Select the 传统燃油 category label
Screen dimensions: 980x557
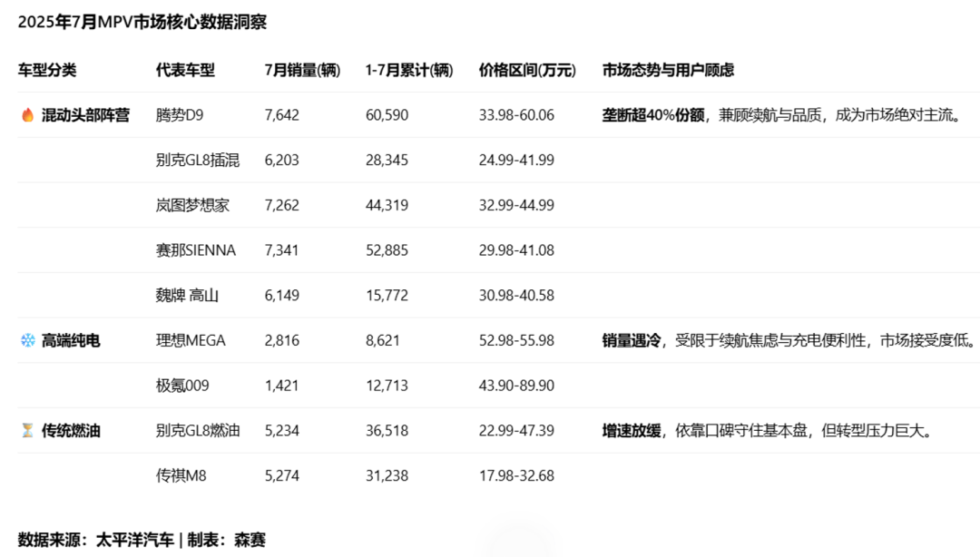[x=71, y=431]
